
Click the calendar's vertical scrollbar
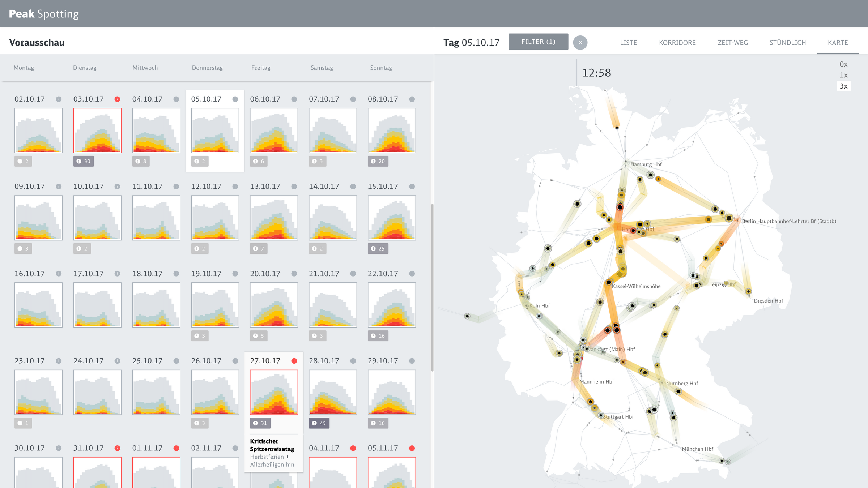point(432,287)
